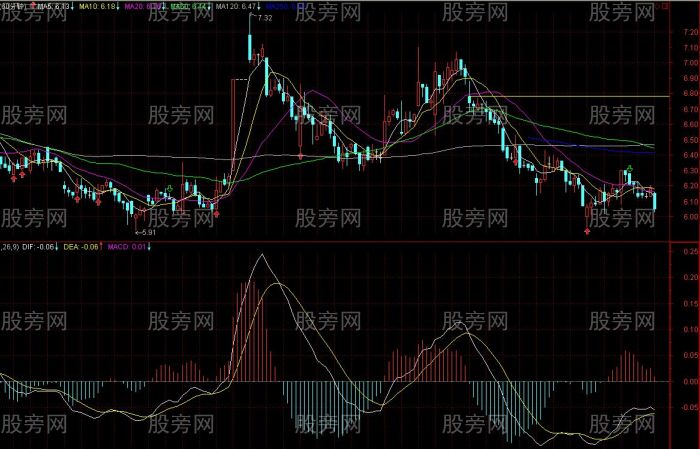
Task: Click the red arrow marker below the final low
Action: [587, 231]
